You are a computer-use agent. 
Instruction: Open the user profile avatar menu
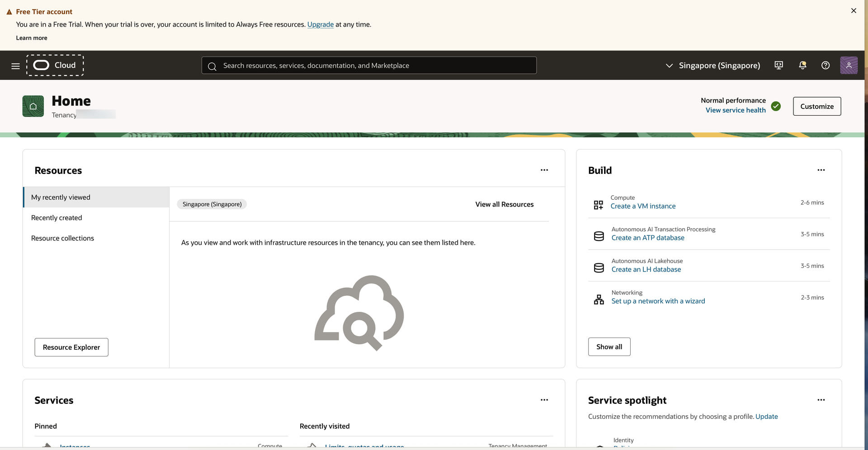click(849, 66)
